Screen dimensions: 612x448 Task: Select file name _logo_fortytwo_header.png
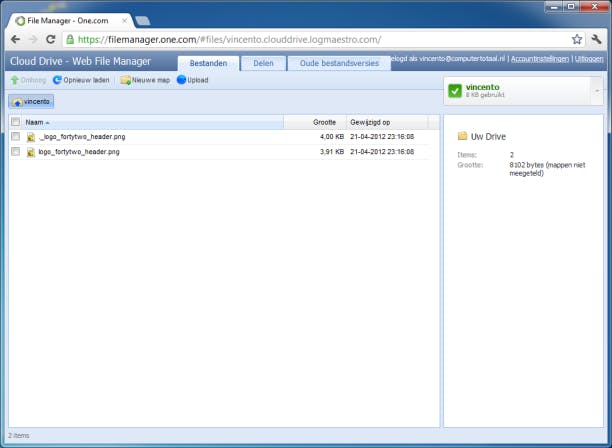click(x=82, y=137)
